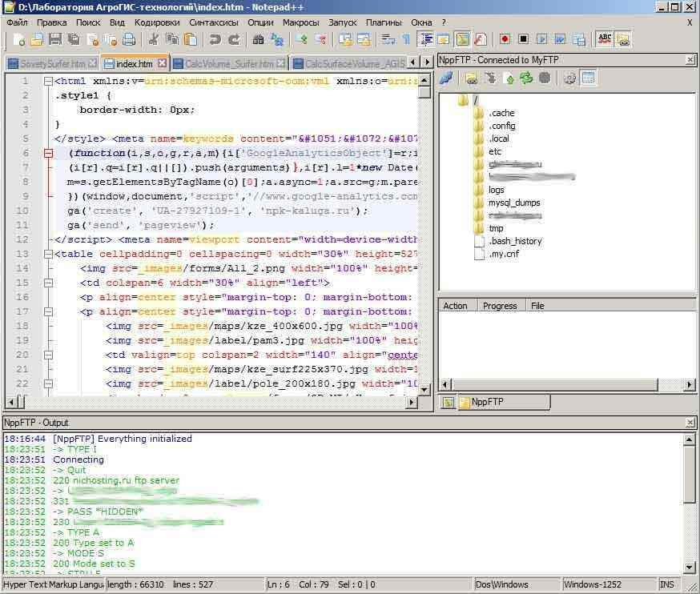Collapse the table fold on line 13
This screenshot has width=700, height=594.
point(48,255)
